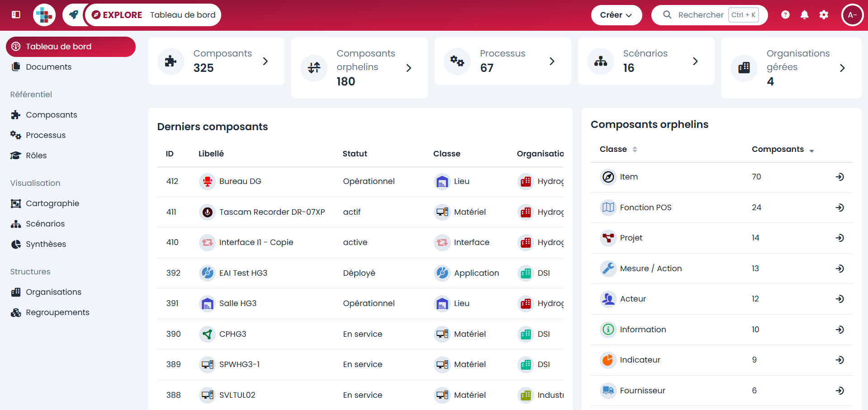This screenshot has width=868, height=410.
Task: Click the Interface class cell
Action: [471, 242]
